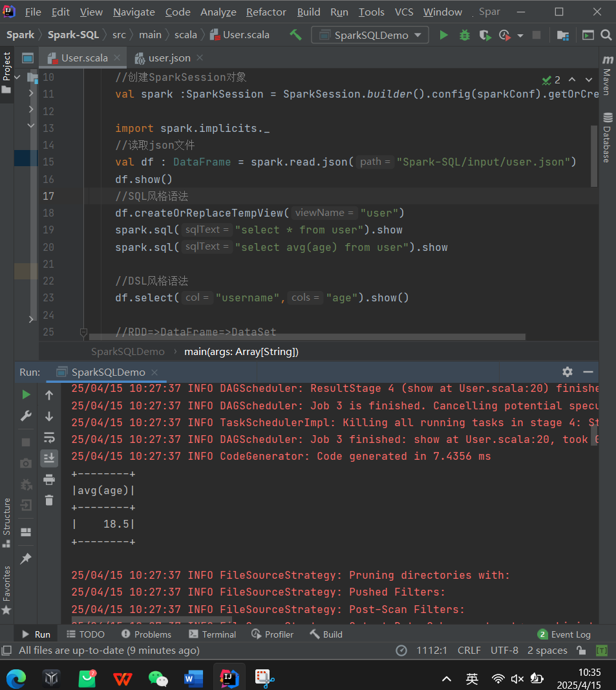Image resolution: width=616 pixels, height=690 pixels.
Task: Close the user.json tab
Action: [x=200, y=58]
